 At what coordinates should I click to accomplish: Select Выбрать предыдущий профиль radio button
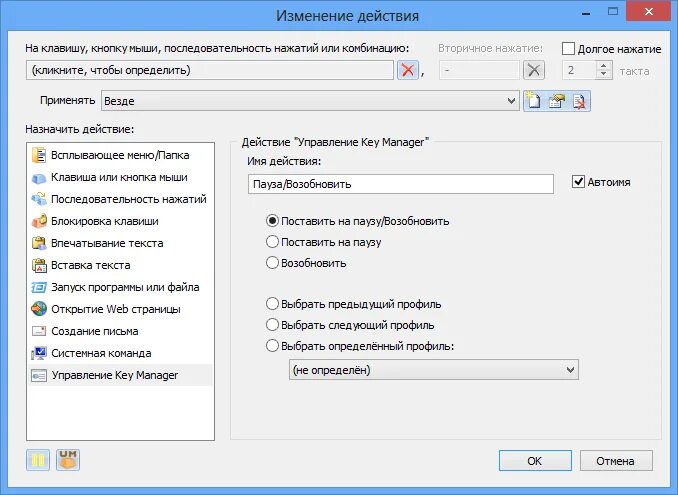272,303
